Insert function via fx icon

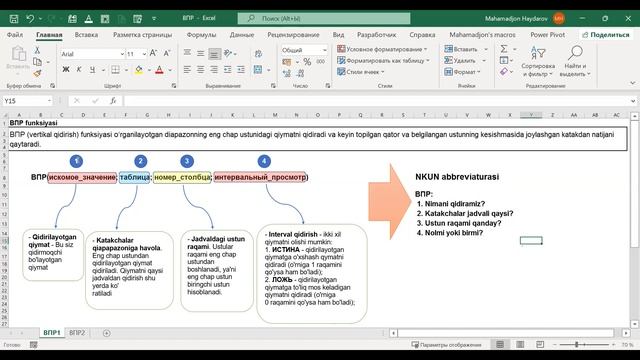pos(113,101)
